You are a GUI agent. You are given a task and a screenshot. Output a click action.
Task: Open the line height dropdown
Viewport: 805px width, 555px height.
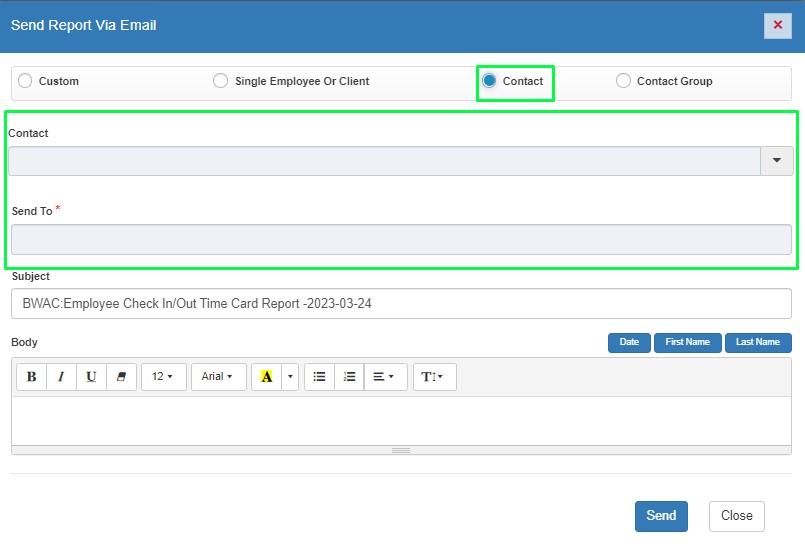pos(434,377)
